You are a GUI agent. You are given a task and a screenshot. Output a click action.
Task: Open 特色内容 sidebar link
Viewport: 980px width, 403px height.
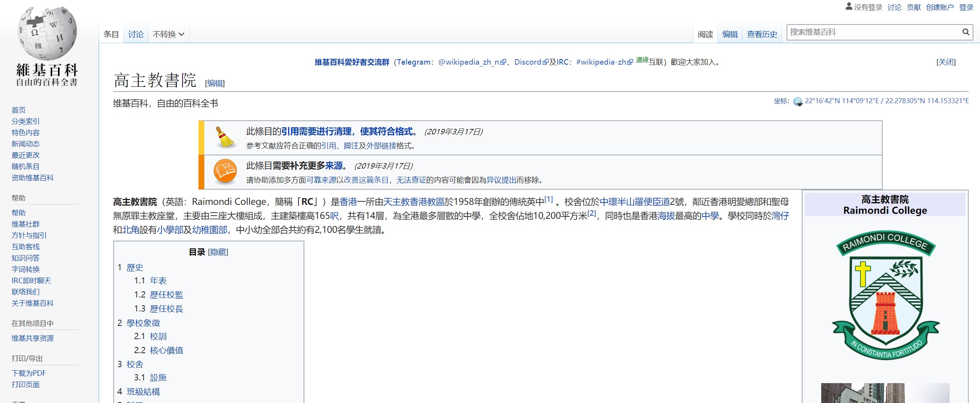click(26, 133)
